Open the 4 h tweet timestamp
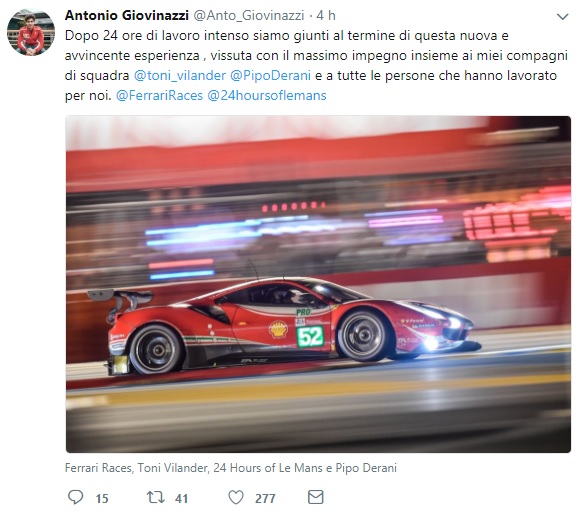582x515 pixels. click(326, 16)
